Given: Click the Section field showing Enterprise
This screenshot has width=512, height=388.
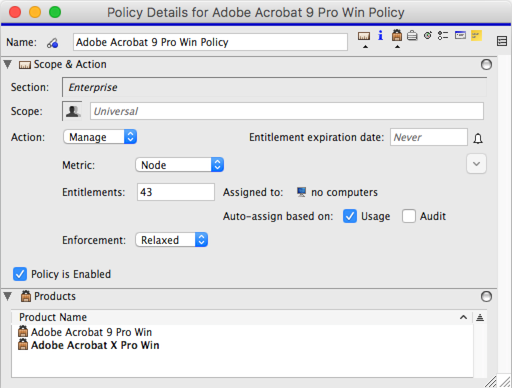Looking at the screenshot, I should pos(274,87).
